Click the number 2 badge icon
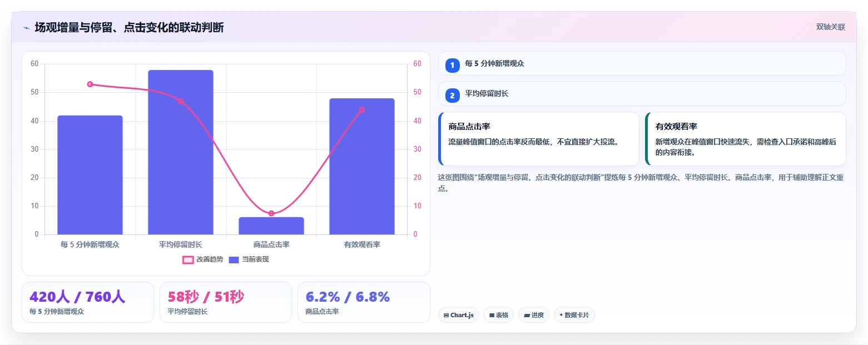Image resolution: width=868 pixels, height=345 pixels. [452, 95]
